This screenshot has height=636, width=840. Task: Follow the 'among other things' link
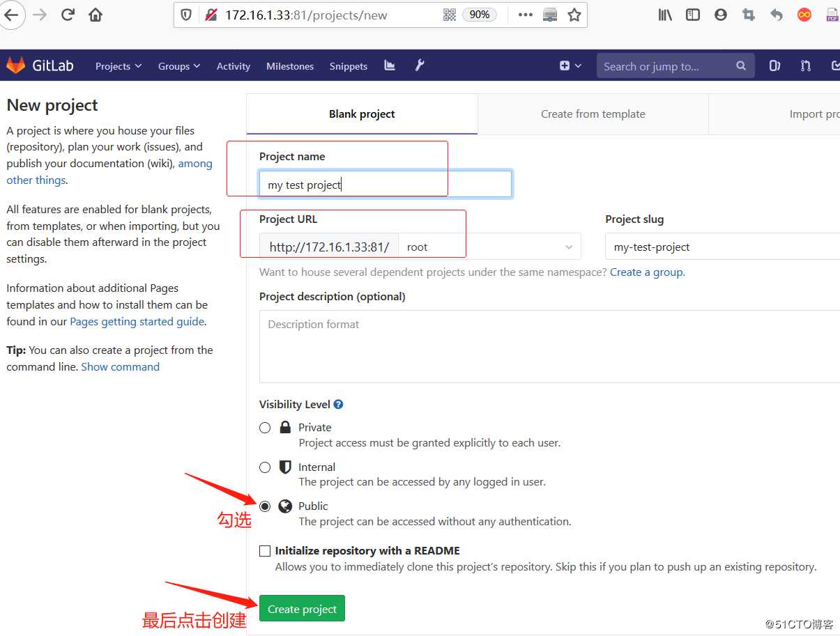pyautogui.click(x=109, y=171)
